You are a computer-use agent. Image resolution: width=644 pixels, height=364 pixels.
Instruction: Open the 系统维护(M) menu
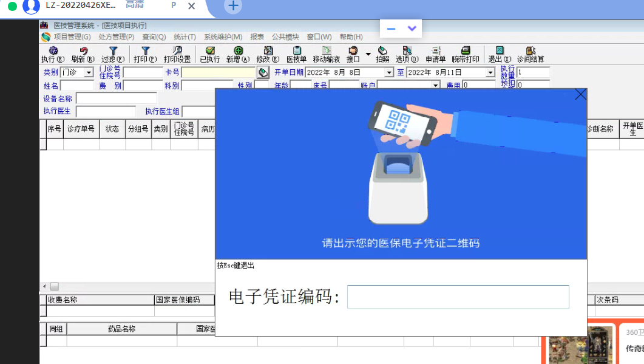(x=223, y=37)
